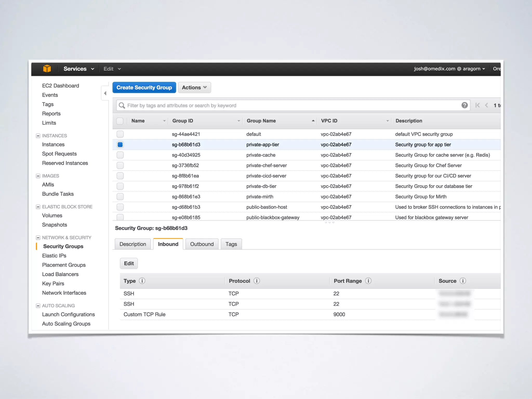Click the Edit inbound rules button
The image size is (532, 399).
click(x=129, y=263)
